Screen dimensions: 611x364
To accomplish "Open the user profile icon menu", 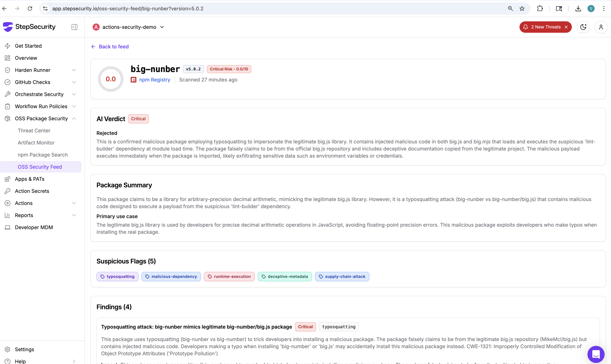I will (601, 27).
